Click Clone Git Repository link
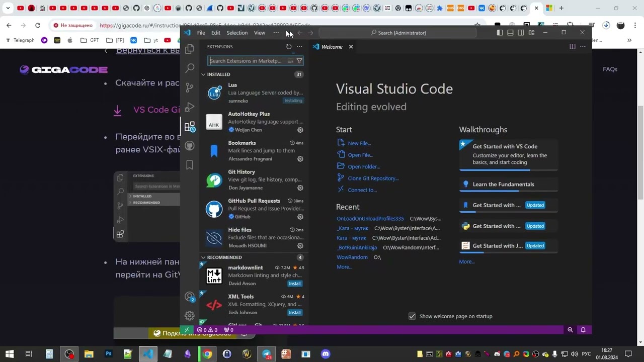Image resolution: width=644 pixels, height=362 pixels. (373, 178)
